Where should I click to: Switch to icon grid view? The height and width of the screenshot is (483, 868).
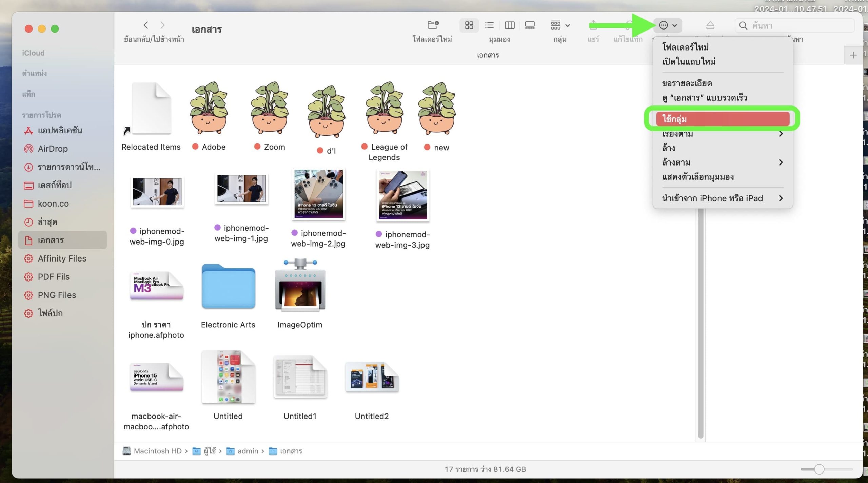click(469, 25)
